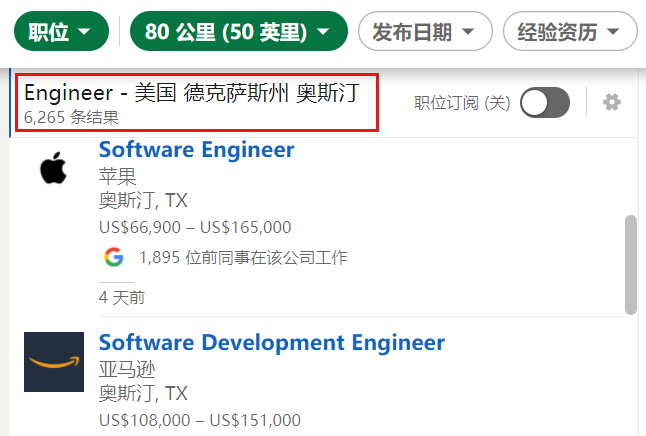This screenshot has height=436, width=646.
Task: Expand the 发布日期 filter
Action: click(x=425, y=31)
